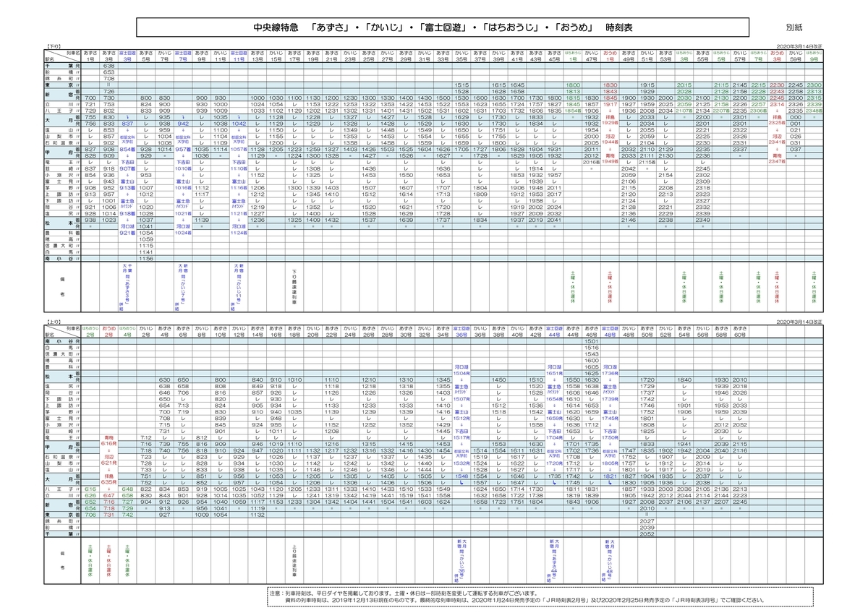Select the あずさ 55号 column header

point(703,56)
